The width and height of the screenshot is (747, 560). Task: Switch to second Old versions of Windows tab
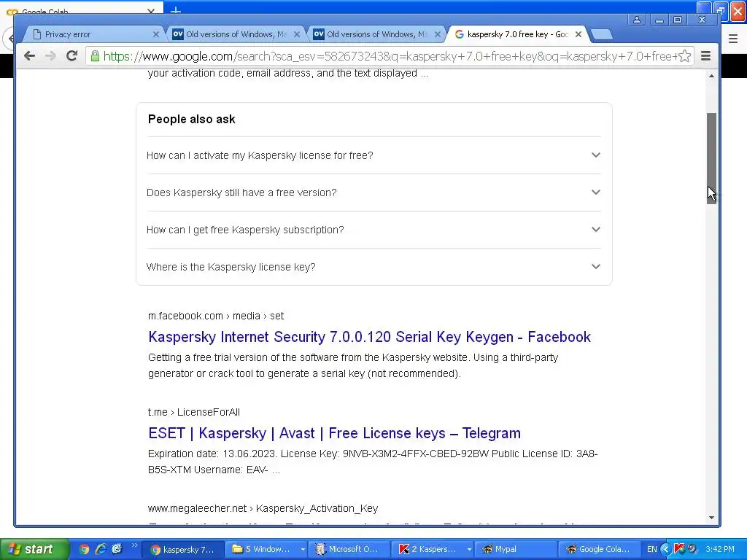point(376,34)
